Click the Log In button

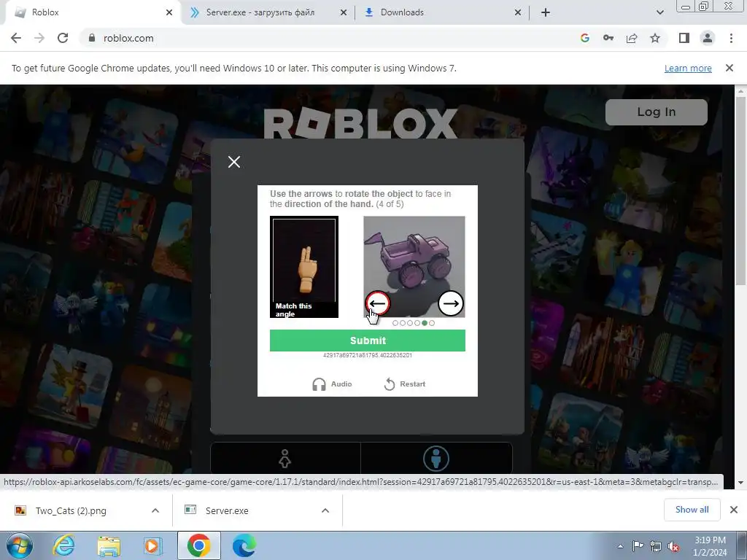point(656,112)
